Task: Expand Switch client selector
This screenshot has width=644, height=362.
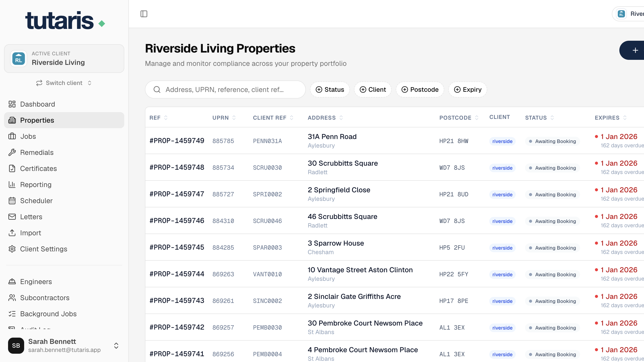Action: click(64, 83)
